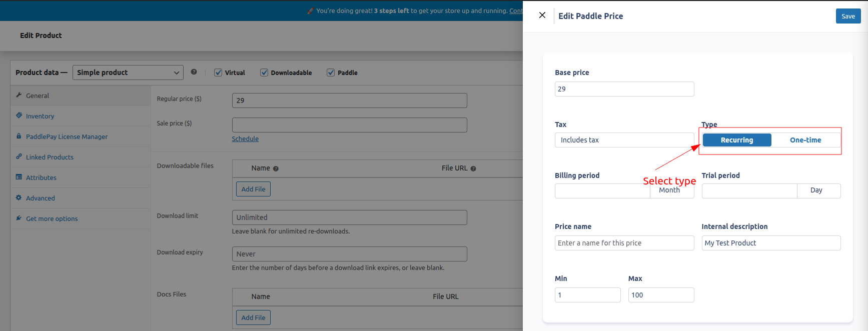Focus the Price name field
This screenshot has width=868, height=331.
coord(624,243)
